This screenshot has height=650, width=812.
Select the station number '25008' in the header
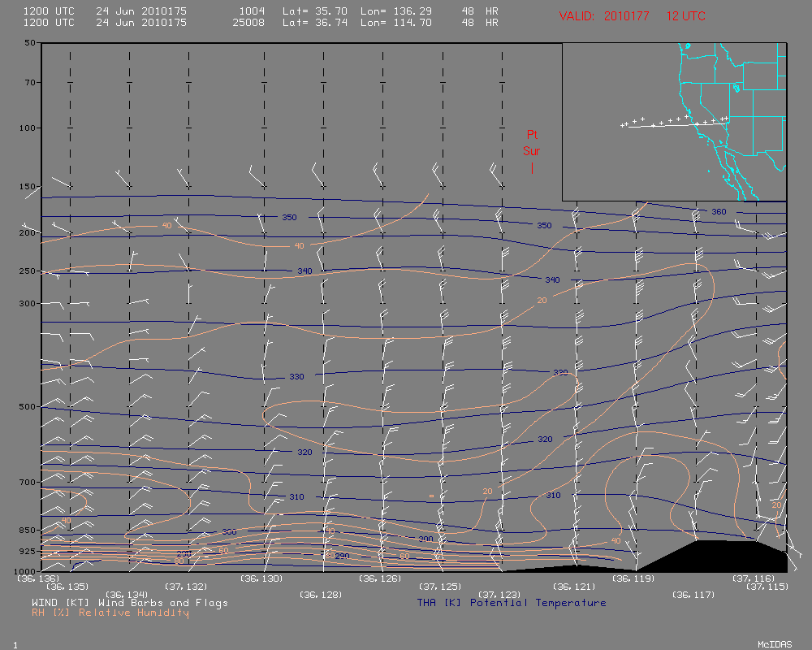(x=248, y=22)
